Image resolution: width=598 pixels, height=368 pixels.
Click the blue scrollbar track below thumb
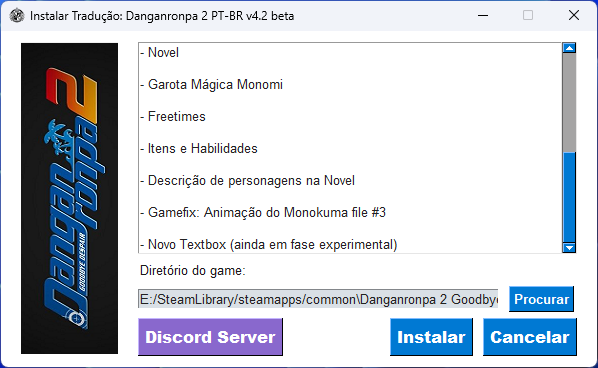[x=569, y=197]
